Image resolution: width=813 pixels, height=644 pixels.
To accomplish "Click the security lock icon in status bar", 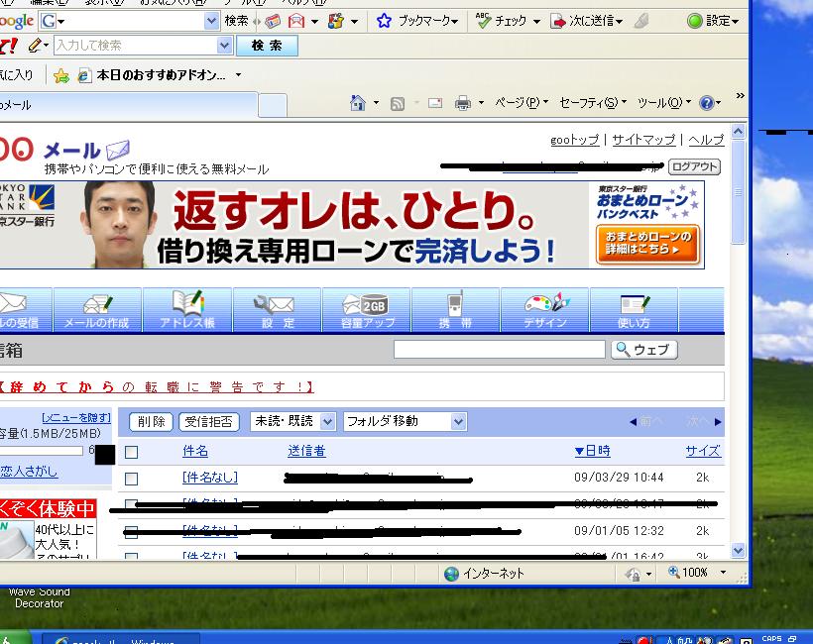I will [x=633, y=574].
